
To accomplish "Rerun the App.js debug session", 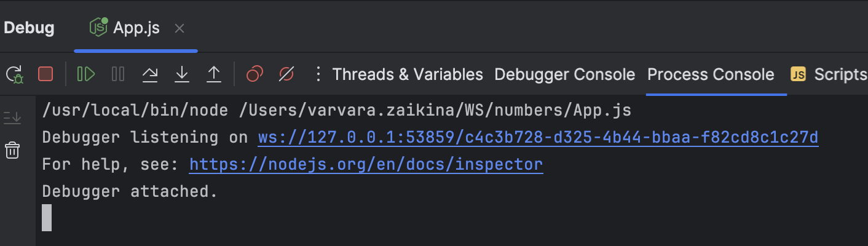I will (14, 75).
